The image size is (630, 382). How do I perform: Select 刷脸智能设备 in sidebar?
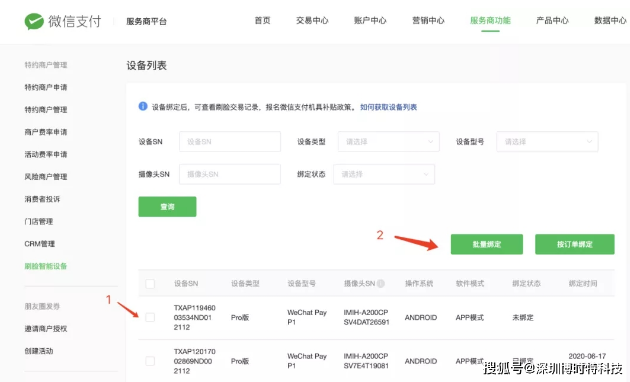46,266
